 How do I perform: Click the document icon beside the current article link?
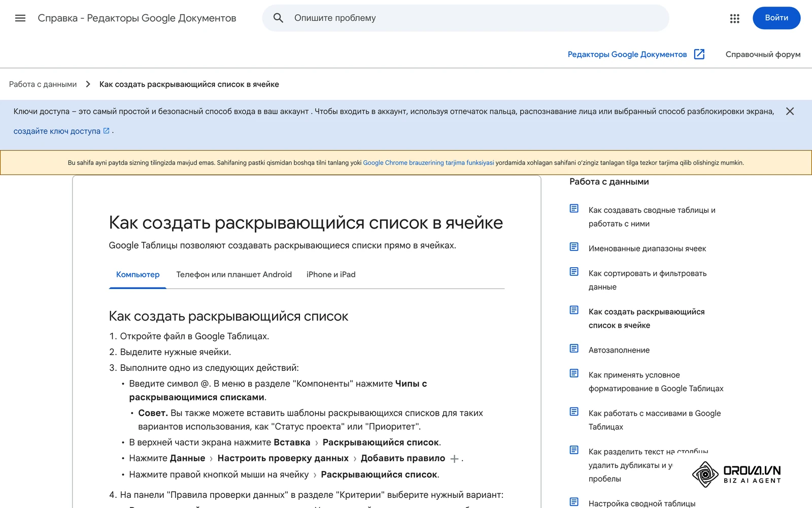tap(574, 310)
